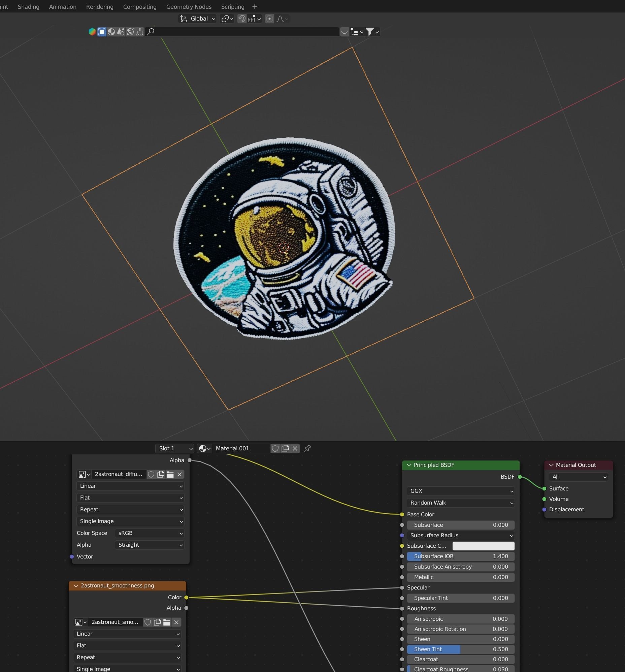Click the Vector input socket on diffuse node
Screen dimensions: 625x672
coord(72,557)
